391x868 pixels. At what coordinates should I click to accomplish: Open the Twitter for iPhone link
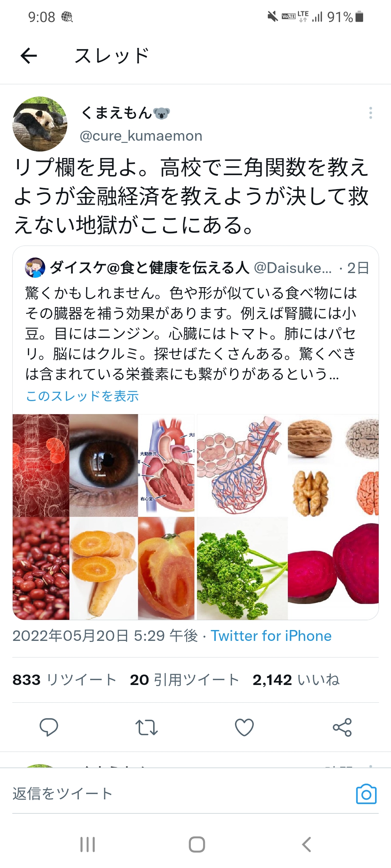pyautogui.click(x=271, y=636)
